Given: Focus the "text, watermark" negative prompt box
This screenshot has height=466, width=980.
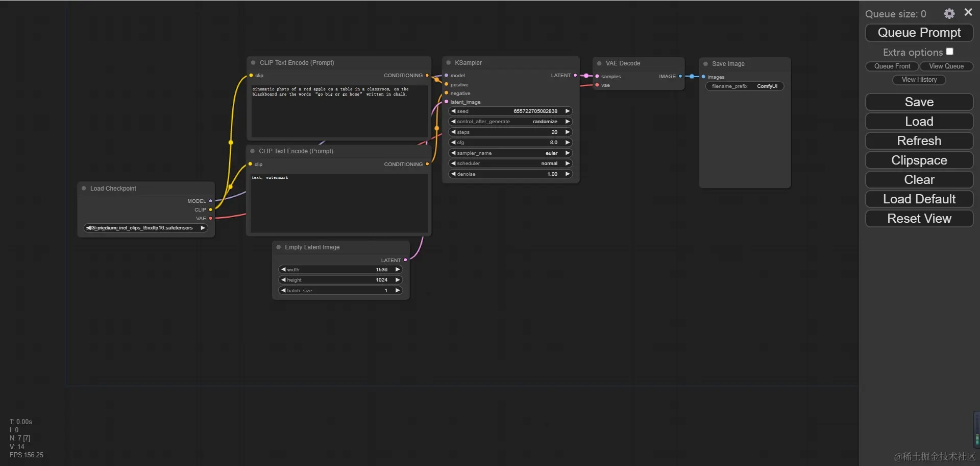Looking at the screenshot, I should (x=339, y=203).
